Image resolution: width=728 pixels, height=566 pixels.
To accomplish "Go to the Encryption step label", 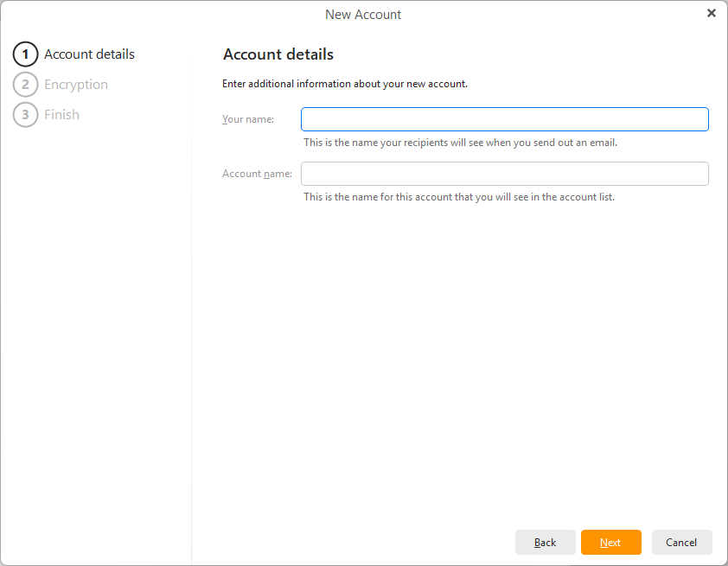I will click(x=76, y=85).
